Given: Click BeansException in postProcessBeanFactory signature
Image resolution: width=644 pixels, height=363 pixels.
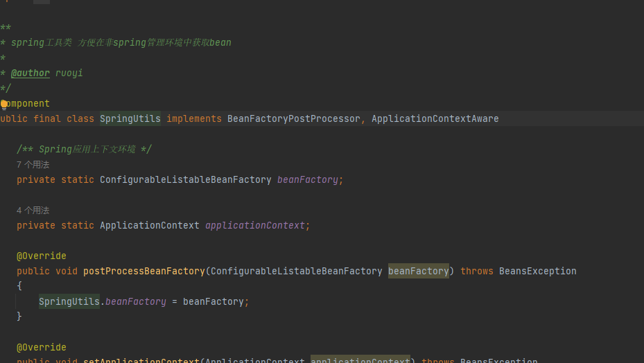Looking at the screenshot, I should pyautogui.click(x=537, y=272).
